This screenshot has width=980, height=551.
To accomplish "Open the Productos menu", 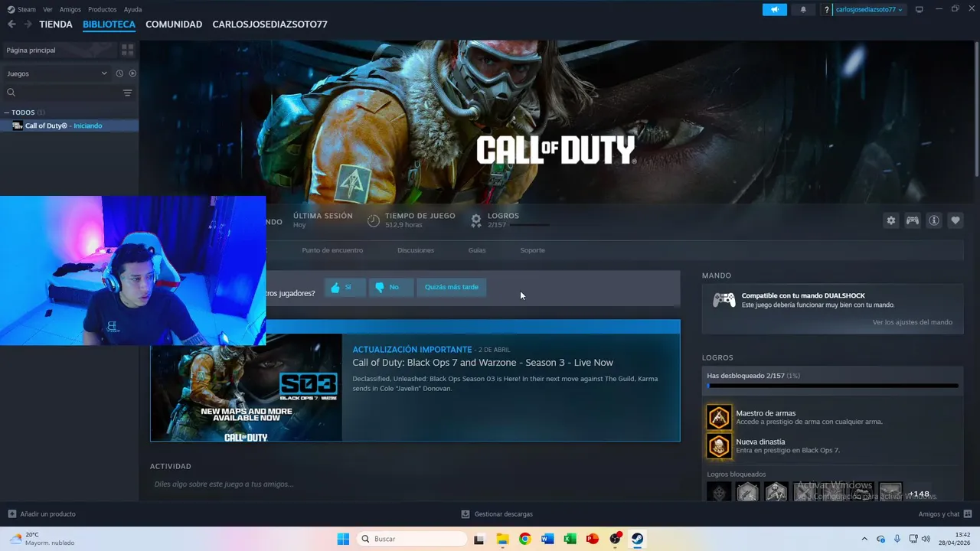I will pyautogui.click(x=103, y=9).
